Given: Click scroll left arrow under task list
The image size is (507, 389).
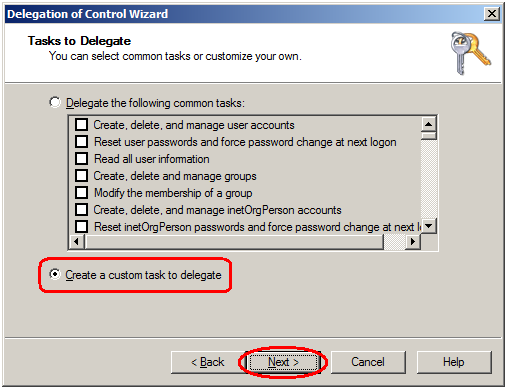Looking at the screenshot, I should tap(77, 241).
